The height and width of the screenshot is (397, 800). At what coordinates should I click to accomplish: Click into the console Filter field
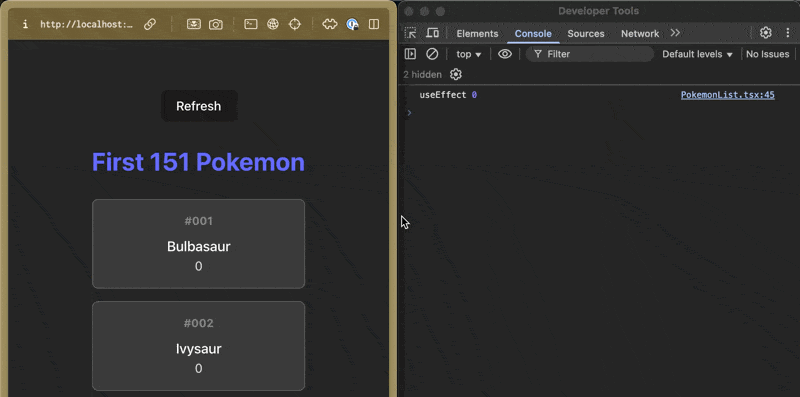(590, 54)
